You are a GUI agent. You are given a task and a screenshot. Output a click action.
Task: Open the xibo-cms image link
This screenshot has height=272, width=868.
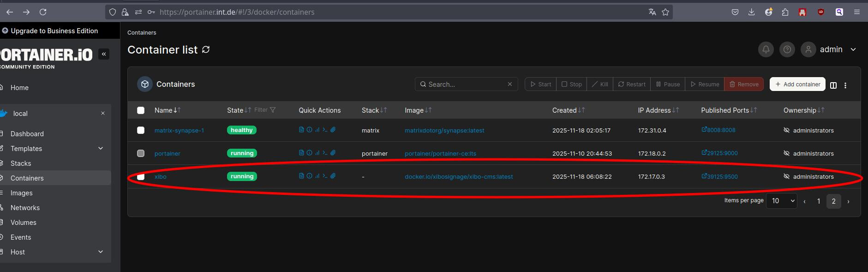pos(458,176)
